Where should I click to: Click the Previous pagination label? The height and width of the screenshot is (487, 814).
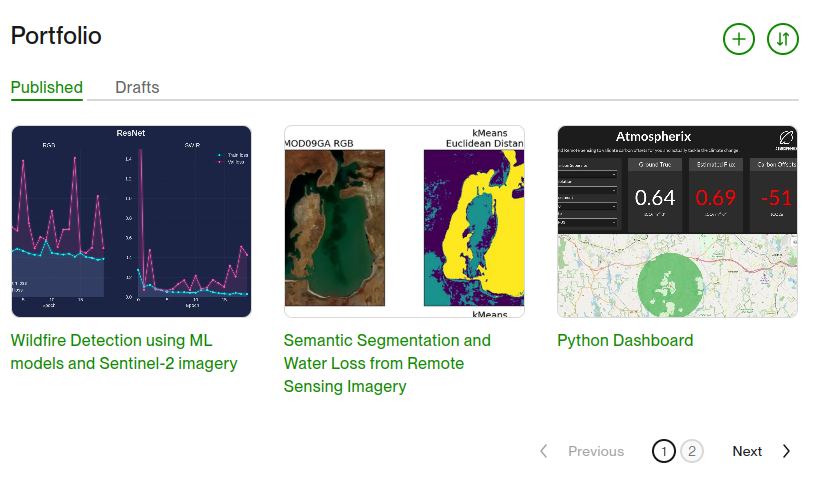(x=596, y=451)
